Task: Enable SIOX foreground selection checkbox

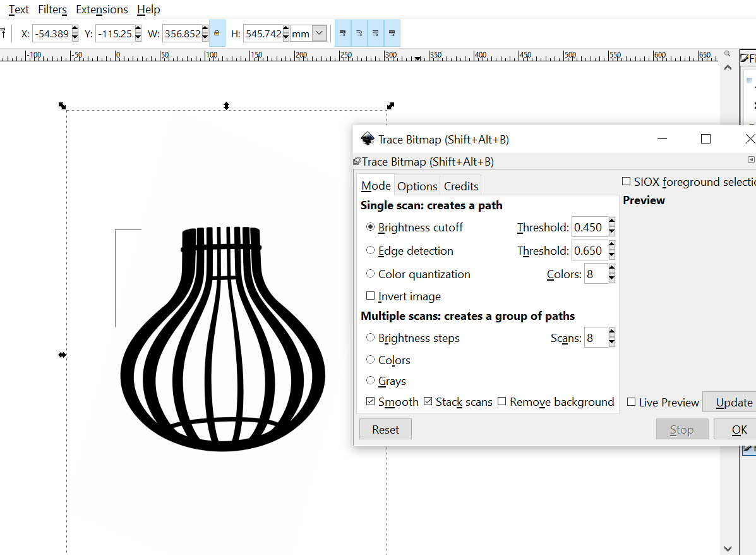Action: (627, 181)
